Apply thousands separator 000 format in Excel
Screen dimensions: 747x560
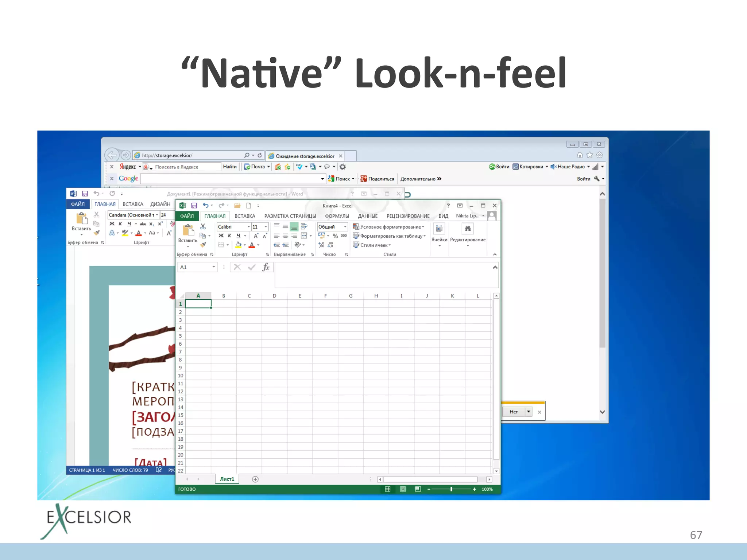pyautogui.click(x=344, y=236)
